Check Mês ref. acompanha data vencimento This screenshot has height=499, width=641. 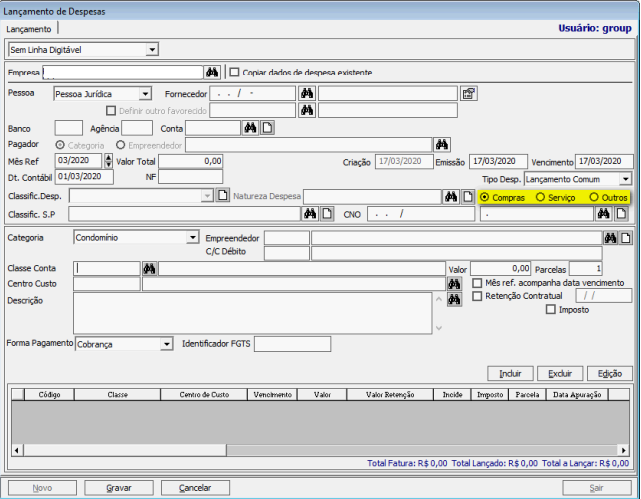477,283
